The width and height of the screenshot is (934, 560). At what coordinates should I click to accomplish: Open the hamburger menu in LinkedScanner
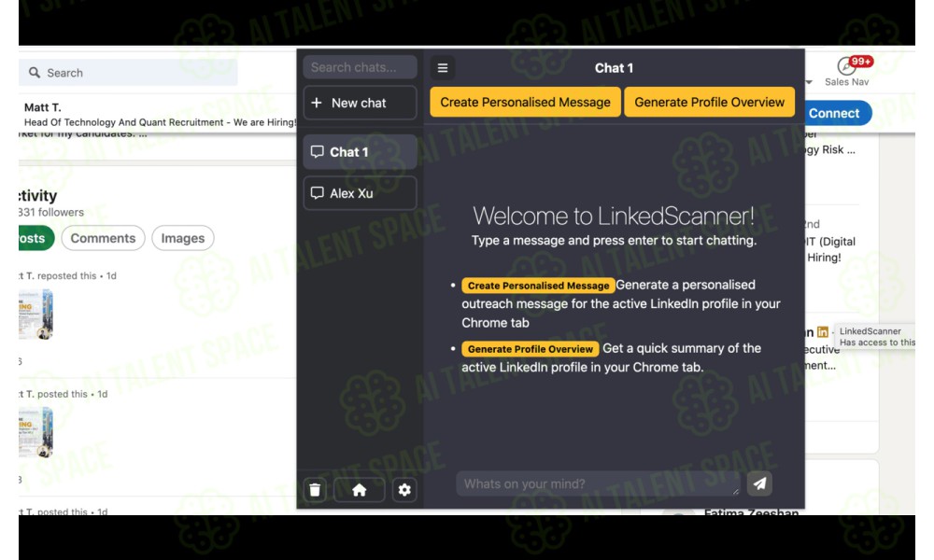443,68
